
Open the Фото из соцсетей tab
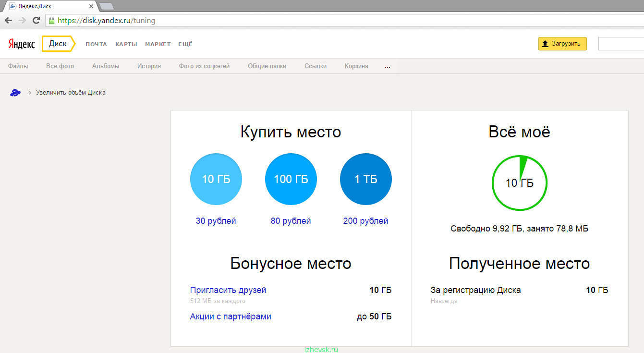coord(205,66)
